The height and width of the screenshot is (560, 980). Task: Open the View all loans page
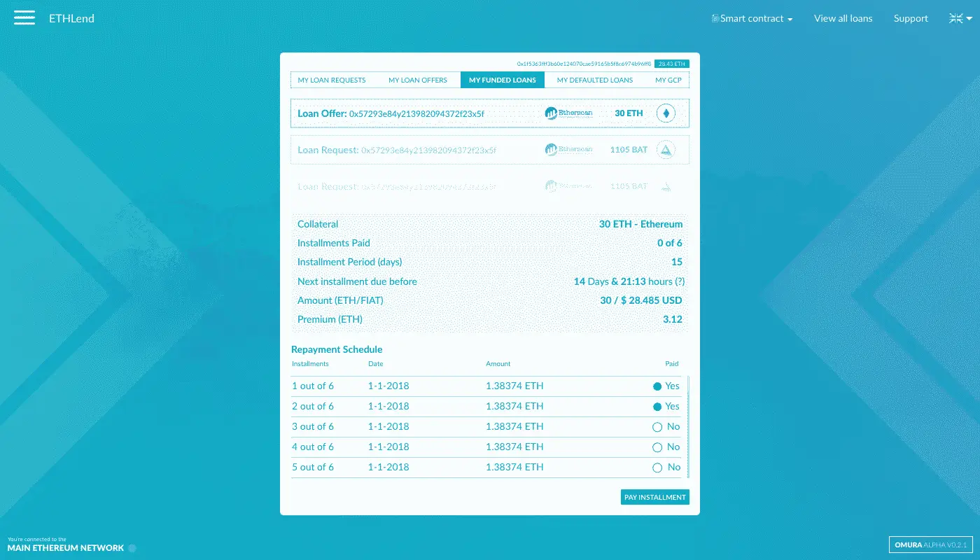point(843,18)
